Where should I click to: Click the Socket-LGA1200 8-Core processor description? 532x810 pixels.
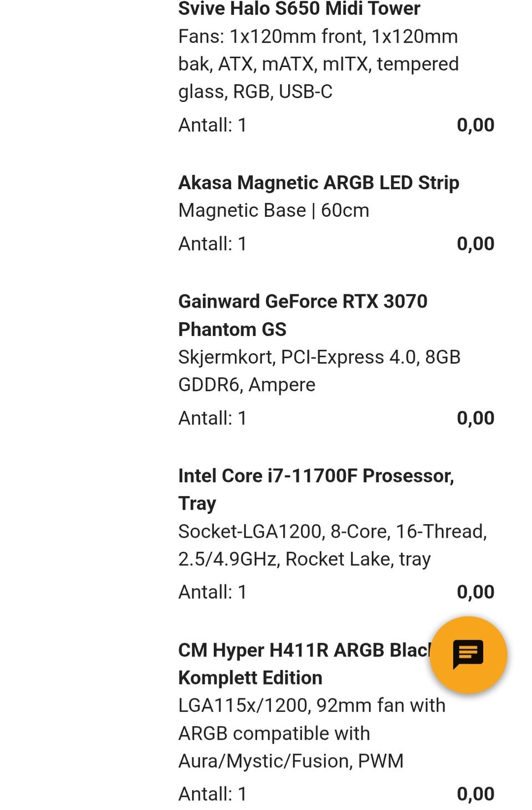[332, 545]
